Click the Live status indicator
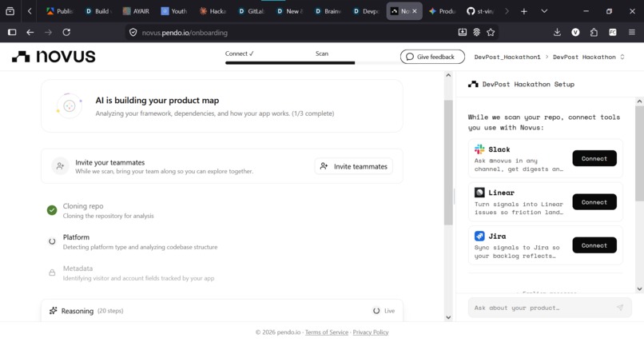This screenshot has width=644, height=342. pos(384,311)
